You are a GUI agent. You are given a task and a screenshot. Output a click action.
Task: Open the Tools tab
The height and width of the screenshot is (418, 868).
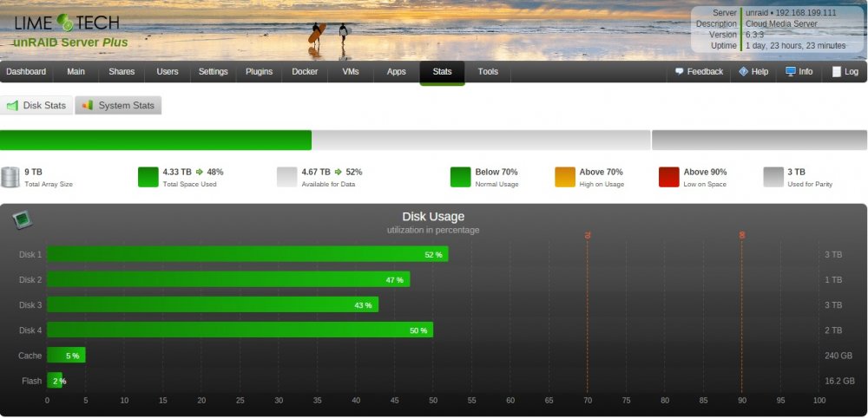[488, 72]
